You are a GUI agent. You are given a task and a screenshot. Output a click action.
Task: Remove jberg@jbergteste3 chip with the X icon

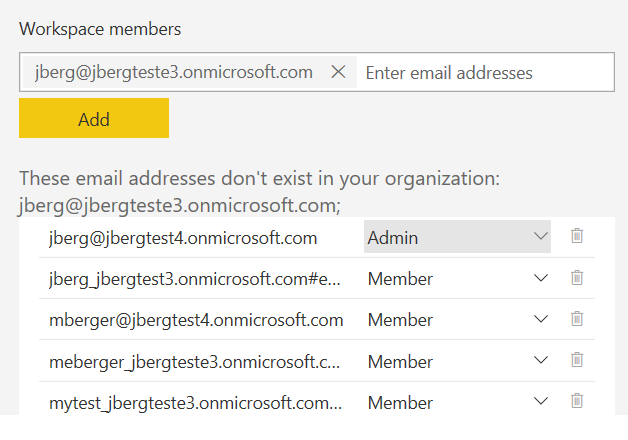pyautogui.click(x=338, y=72)
